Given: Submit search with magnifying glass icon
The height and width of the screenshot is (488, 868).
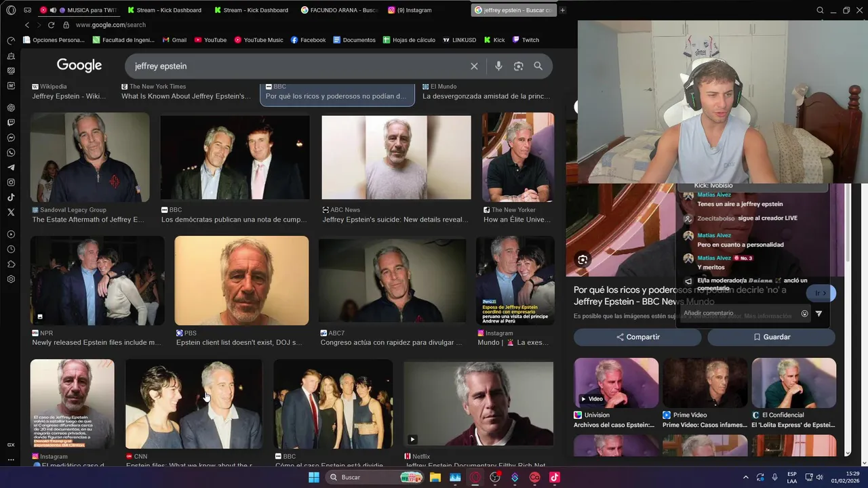Looking at the screenshot, I should click(x=538, y=66).
